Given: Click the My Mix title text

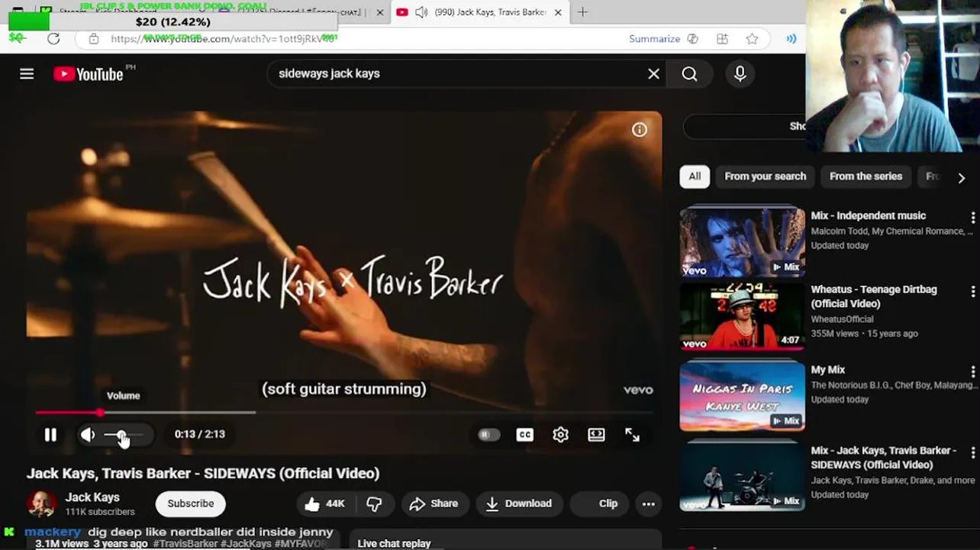Looking at the screenshot, I should coord(827,370).
